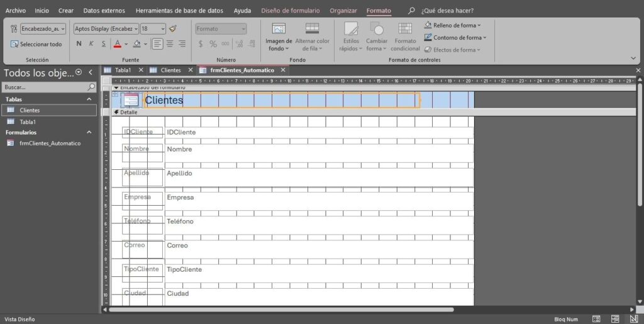Click Seleccionar todo button

click(x=36, y=44)
